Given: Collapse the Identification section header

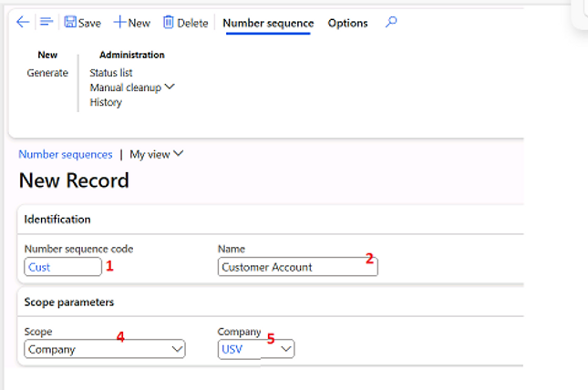Looking at the screenshot, I should [57, 220].
